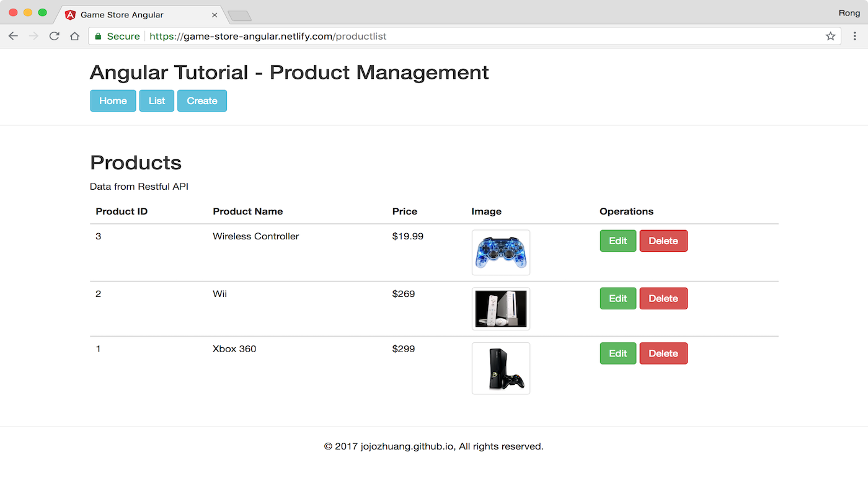This screenshot has height=496, width=868.
Task: Click the Products heading
Action: tap(136, 162)
